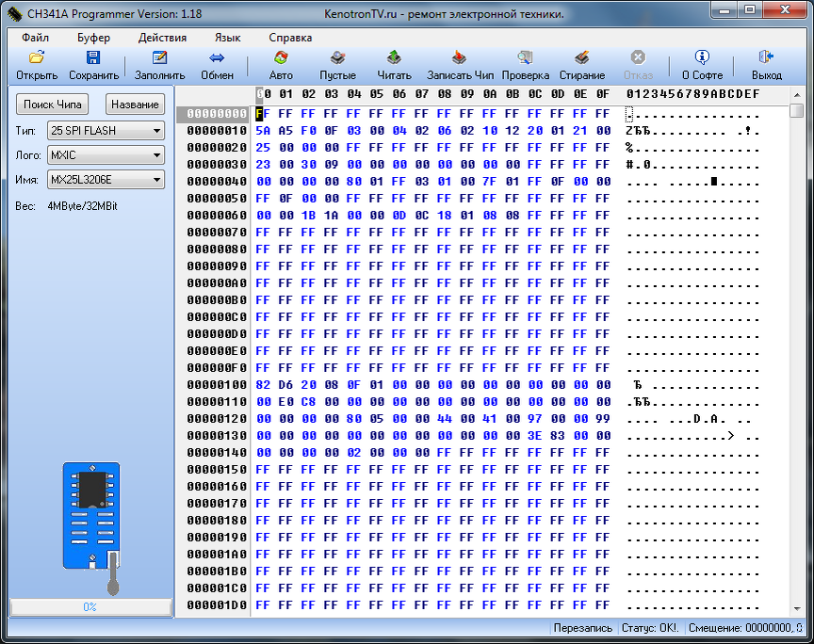Image resolution: width=814 pixels, height=644 pixels.
Task: Click the 4MByte/32MBit size value
Action: click(83, 206)
